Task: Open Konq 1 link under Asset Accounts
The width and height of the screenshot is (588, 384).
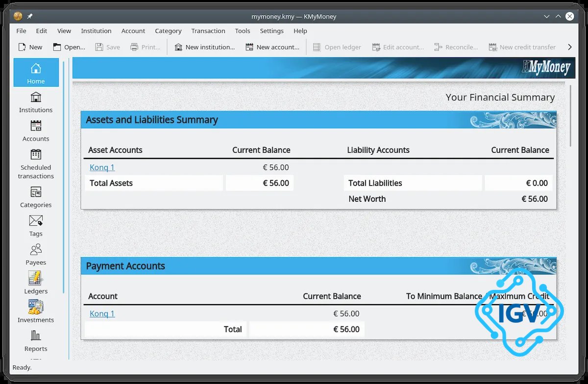Action: pos(102,168)
